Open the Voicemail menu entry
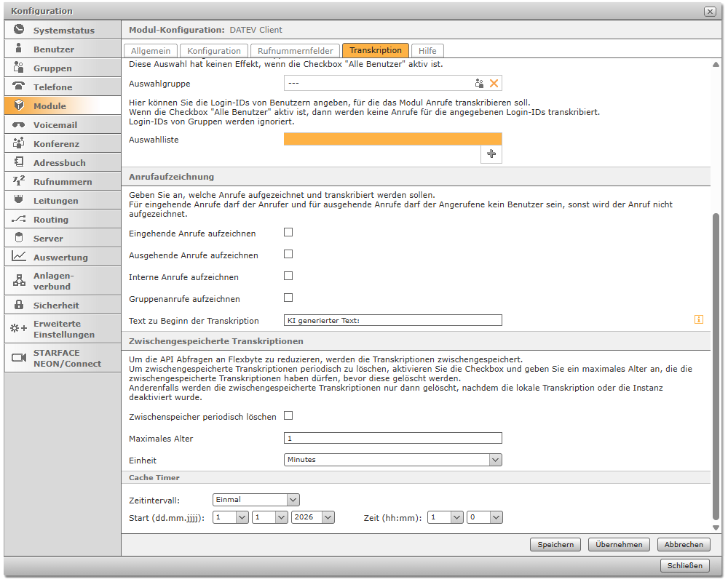 63,125
